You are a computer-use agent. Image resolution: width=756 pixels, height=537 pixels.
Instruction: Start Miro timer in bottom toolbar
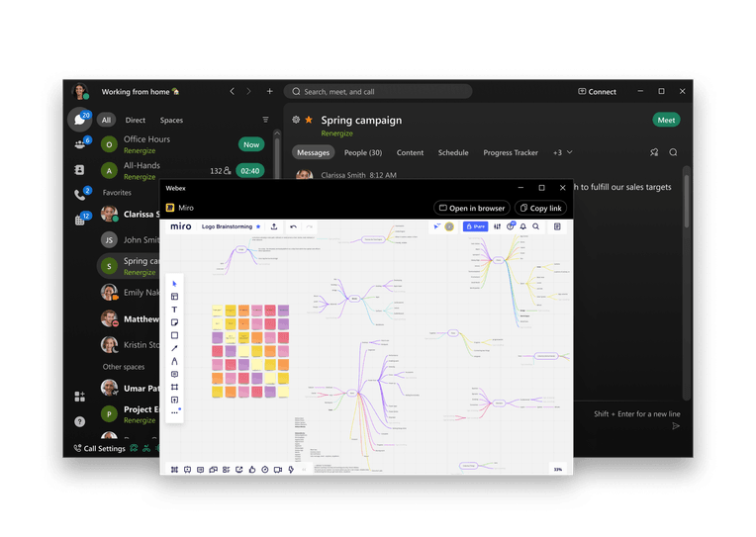(264, 470)
